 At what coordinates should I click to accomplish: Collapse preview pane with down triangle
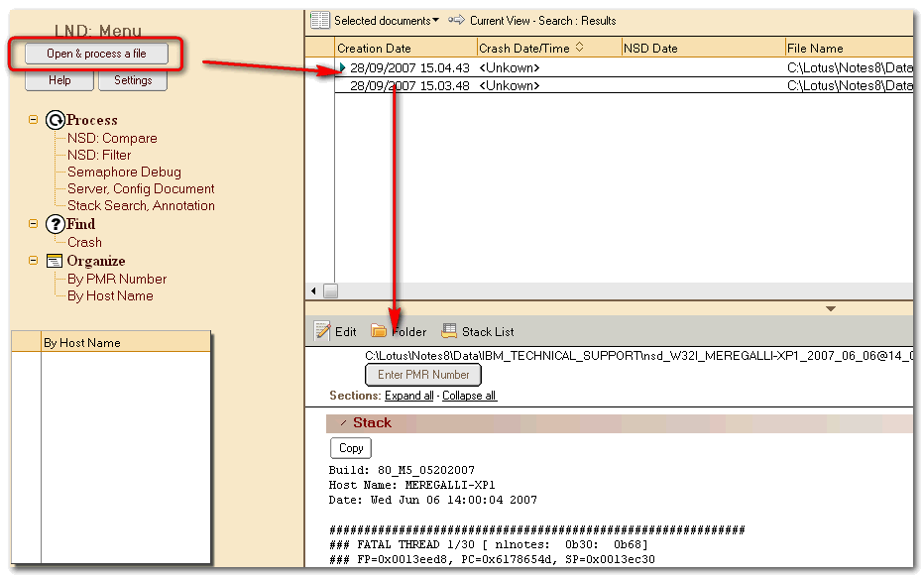(x=831, y=308)
